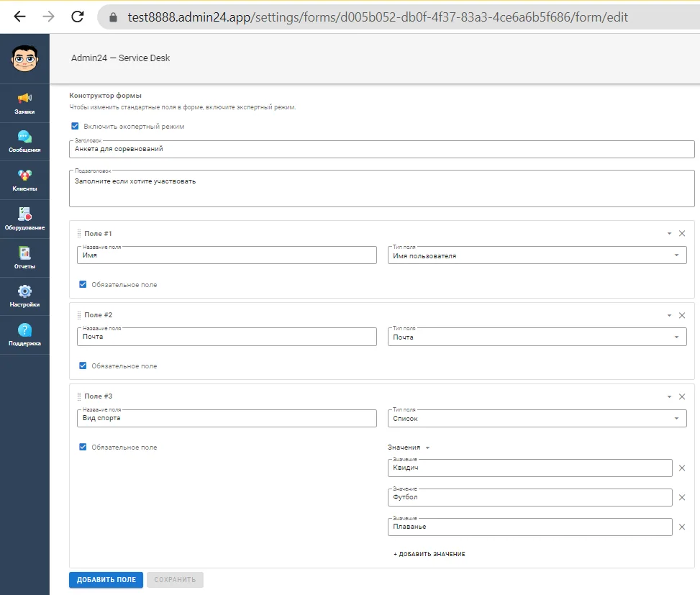The height and width of the screenshot is (595, 700).
Task: Go to Клиенты in the sidebar
Action: pos(24,181)
